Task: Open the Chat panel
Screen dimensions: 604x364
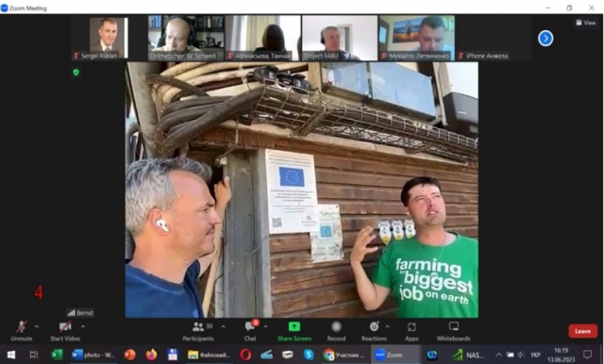Action: tap(250, 331)
